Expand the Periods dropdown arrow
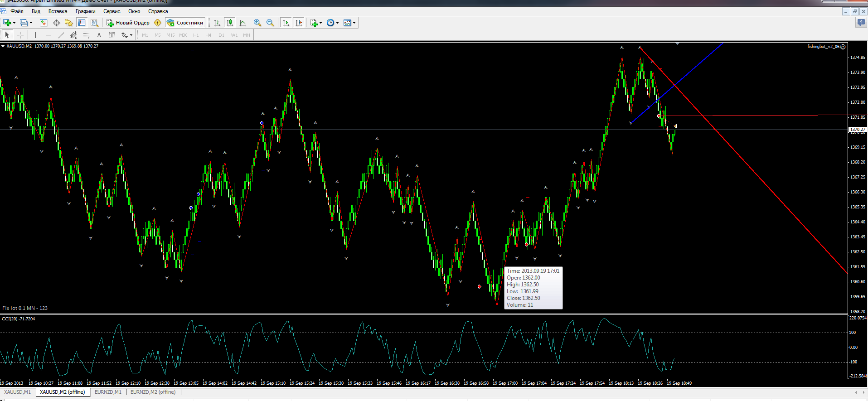868x401 pixels. (x=338, y=23)
